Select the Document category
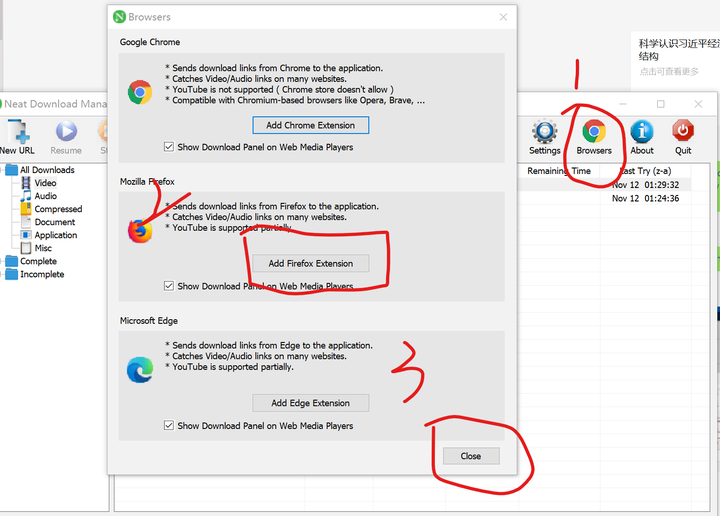Image resolution: width=720 pixels, height=516 pixels. [x=55, y=222]
